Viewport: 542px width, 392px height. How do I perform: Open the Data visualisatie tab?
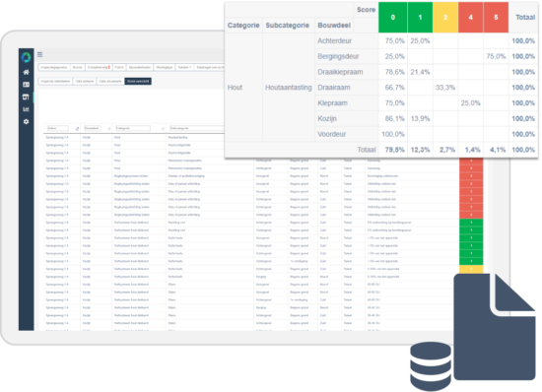(110, 81)
